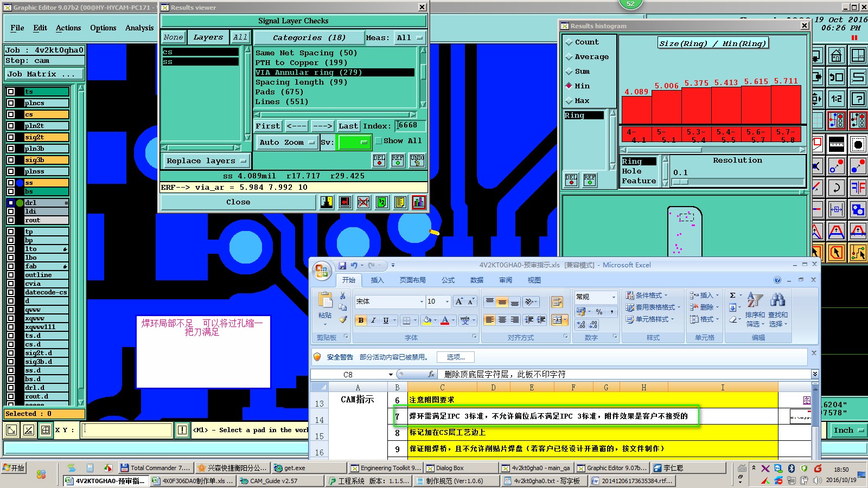Click the yellow report icon in Results viewer

[400, 202]
